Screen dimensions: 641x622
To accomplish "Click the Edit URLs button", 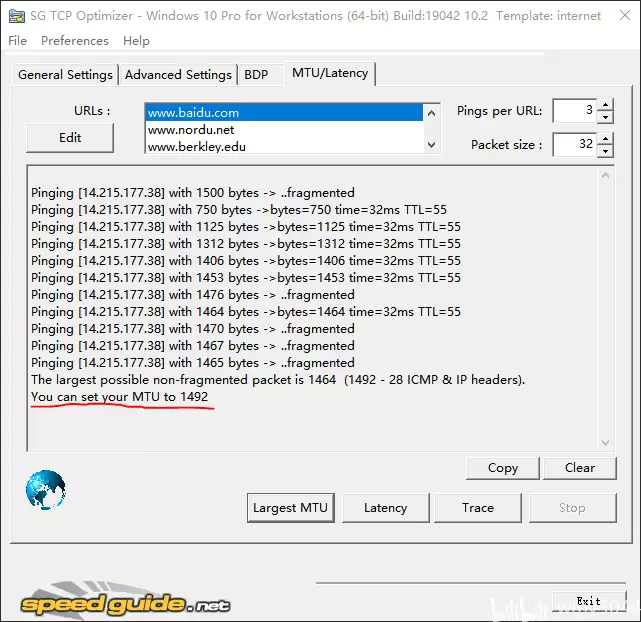I will pos(70,138).
